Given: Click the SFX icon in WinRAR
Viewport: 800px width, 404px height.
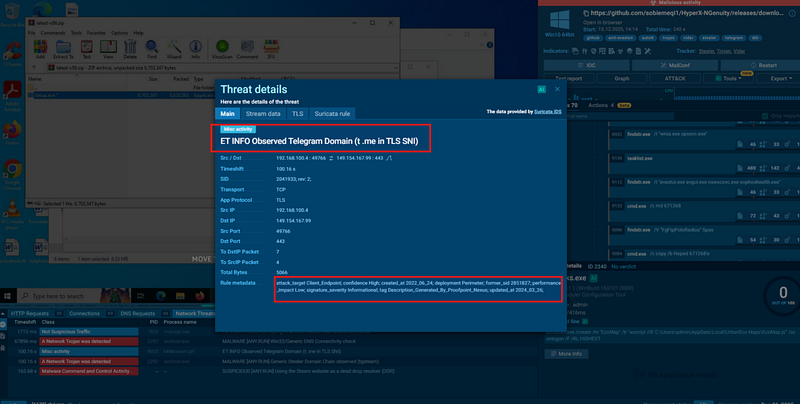Looking at the screenshot, I should 271,49.
